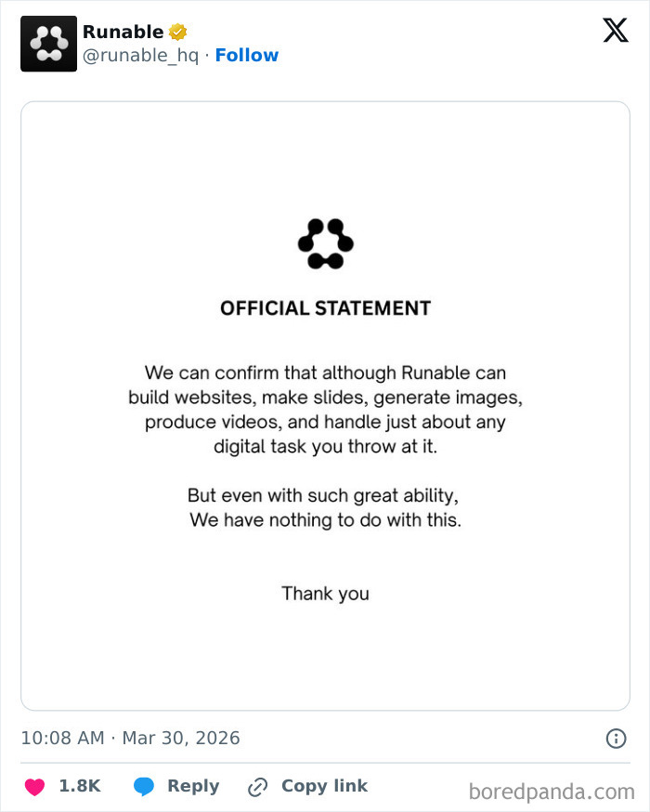The image size is (650, 812).
Task: Click the Thank you line in the statement
Action: pyautogui.click(x=325, y=594)
